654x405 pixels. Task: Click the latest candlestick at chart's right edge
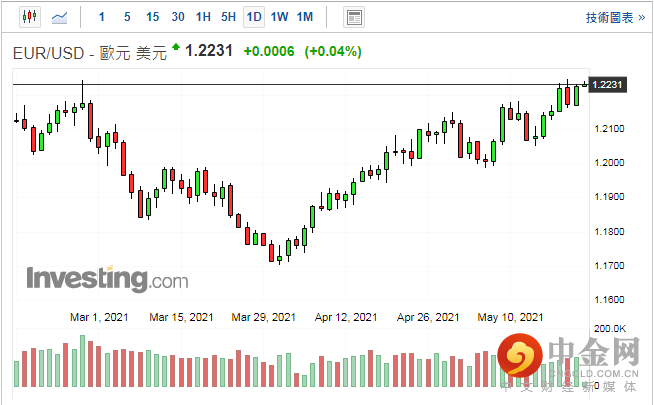coord(585,85)
